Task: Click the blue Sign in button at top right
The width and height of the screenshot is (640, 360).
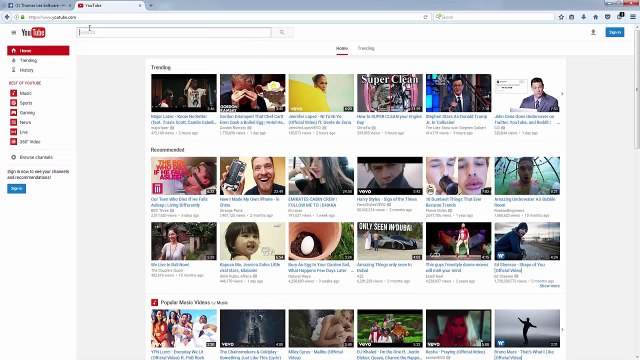Action: pyautogui.click(x=615, y=32)
